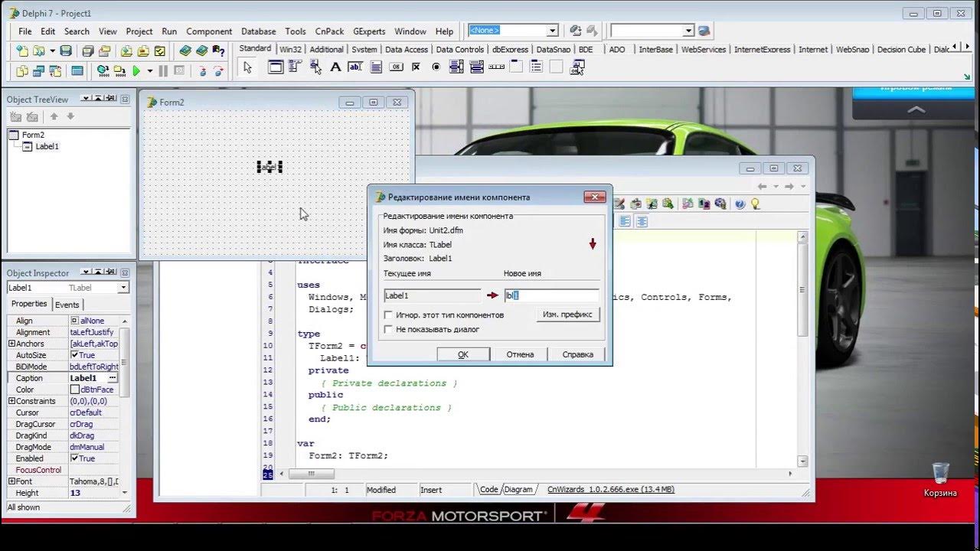Click the OK button in rename dialog

(463, 354)
